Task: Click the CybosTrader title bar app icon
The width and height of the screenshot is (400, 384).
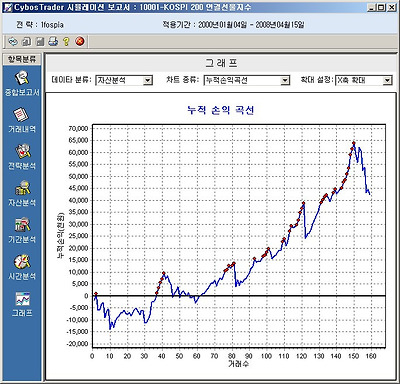Action: [x=8, y=7]
